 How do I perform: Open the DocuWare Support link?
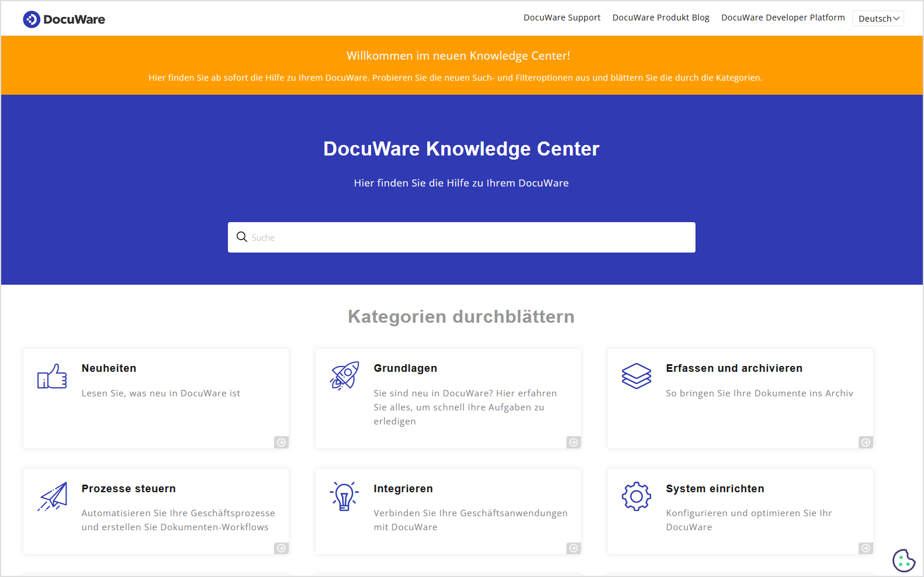pos(562,18)
